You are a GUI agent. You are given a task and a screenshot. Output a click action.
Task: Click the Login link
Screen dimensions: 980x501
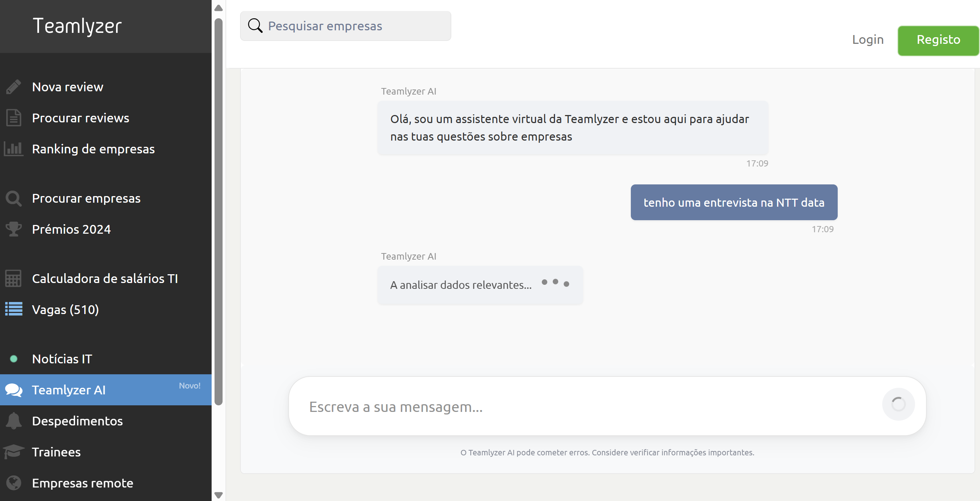coord(868,39)
